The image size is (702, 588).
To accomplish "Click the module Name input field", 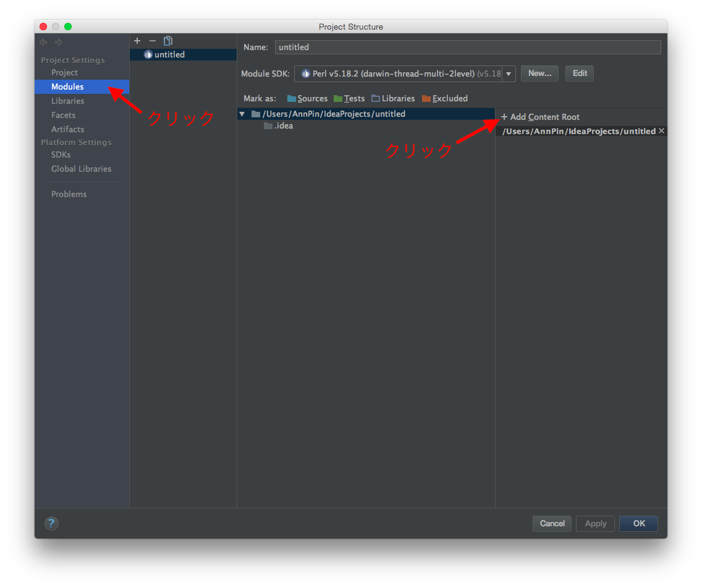I will click(x=468, y=47).
